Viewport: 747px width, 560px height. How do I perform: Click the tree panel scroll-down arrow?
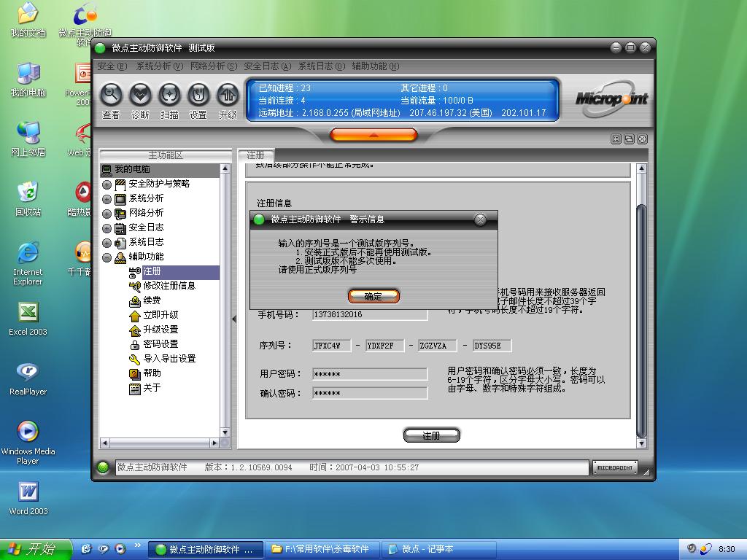[x=225, y=432]
